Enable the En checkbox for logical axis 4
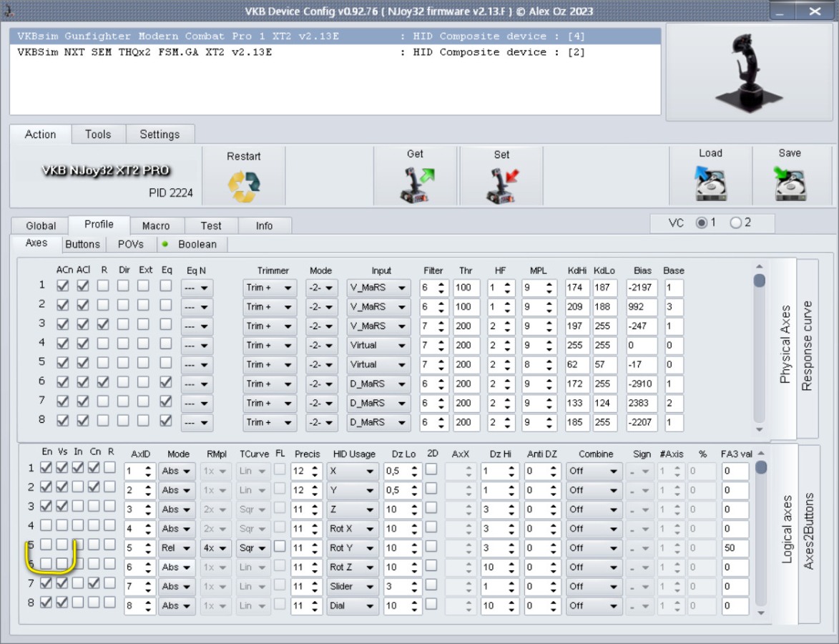Viewport: 839px width, 644px height. (46, 525)
